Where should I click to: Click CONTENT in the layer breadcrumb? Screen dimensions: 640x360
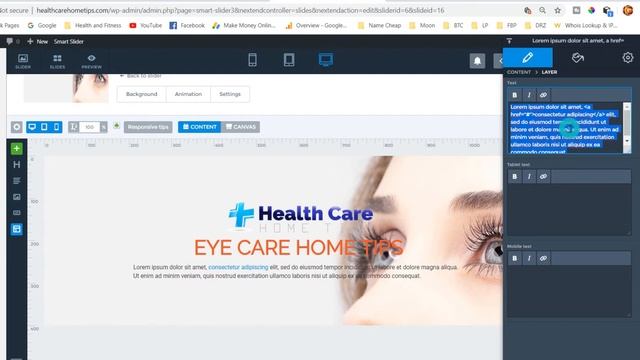coord(519,72)
